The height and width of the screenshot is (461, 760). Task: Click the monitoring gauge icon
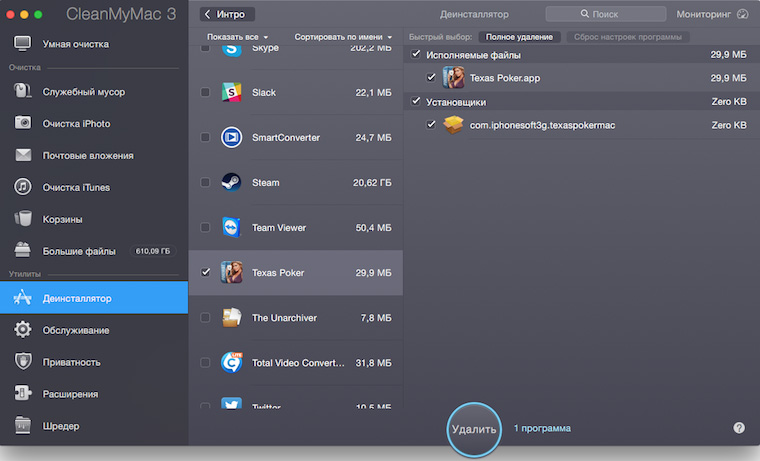(x=743, y=14)
